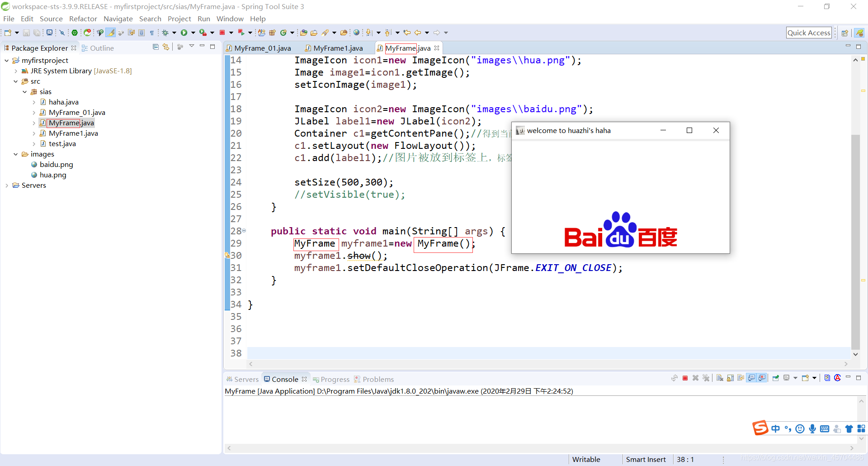Toggle Show Console on standard out change
This screenshot has width=868, height=466.
[751, 378]
